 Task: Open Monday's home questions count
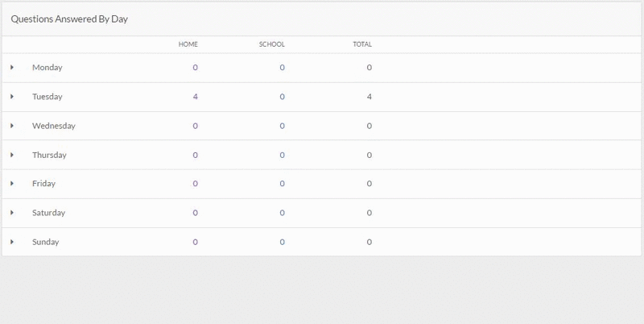click(195, 68)
